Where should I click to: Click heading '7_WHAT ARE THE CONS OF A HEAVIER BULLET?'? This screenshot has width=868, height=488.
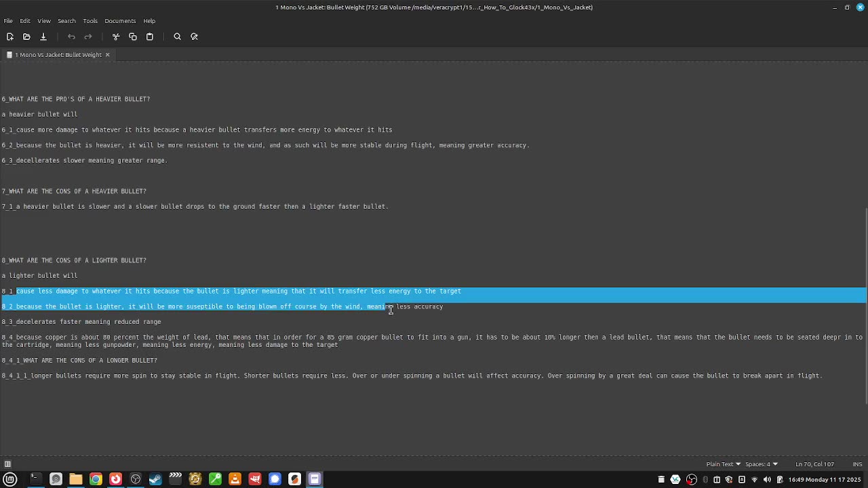[74, 191]
